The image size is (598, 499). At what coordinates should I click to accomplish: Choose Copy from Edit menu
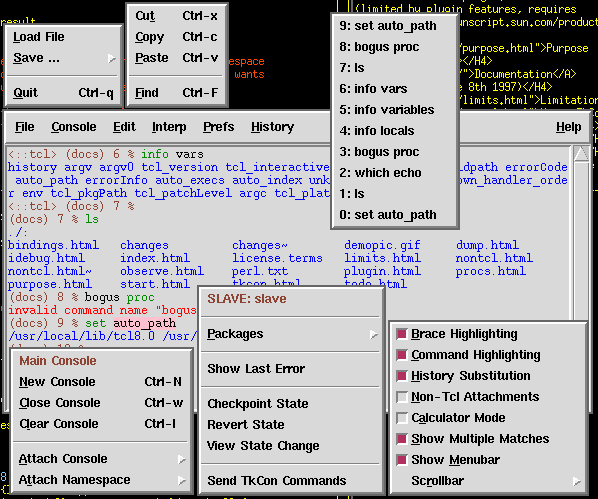(177, 37)
